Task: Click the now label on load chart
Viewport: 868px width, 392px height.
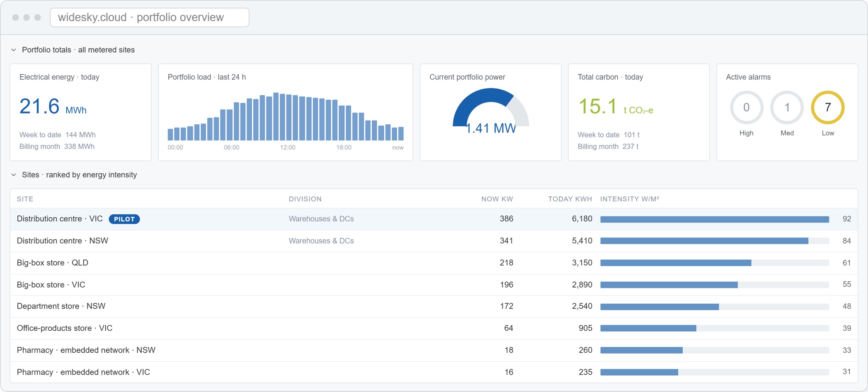Action: coord(398,148)
